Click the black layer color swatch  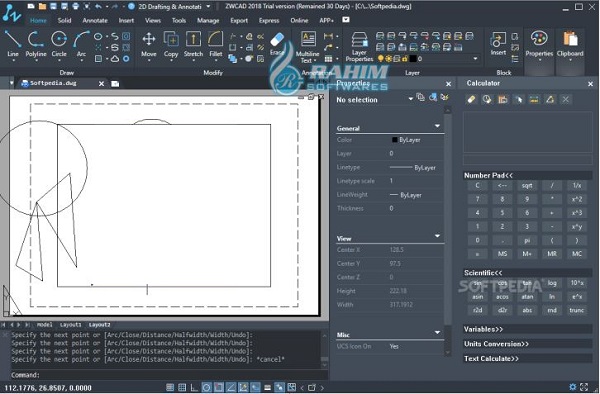(413, 59)
